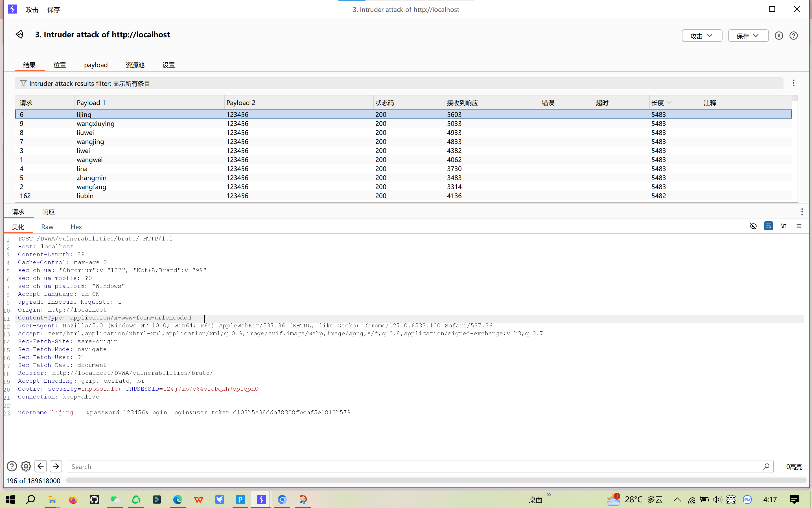812x508 pixels.
Task: Click the message editor hamburger menu
Action: point(799,226)
